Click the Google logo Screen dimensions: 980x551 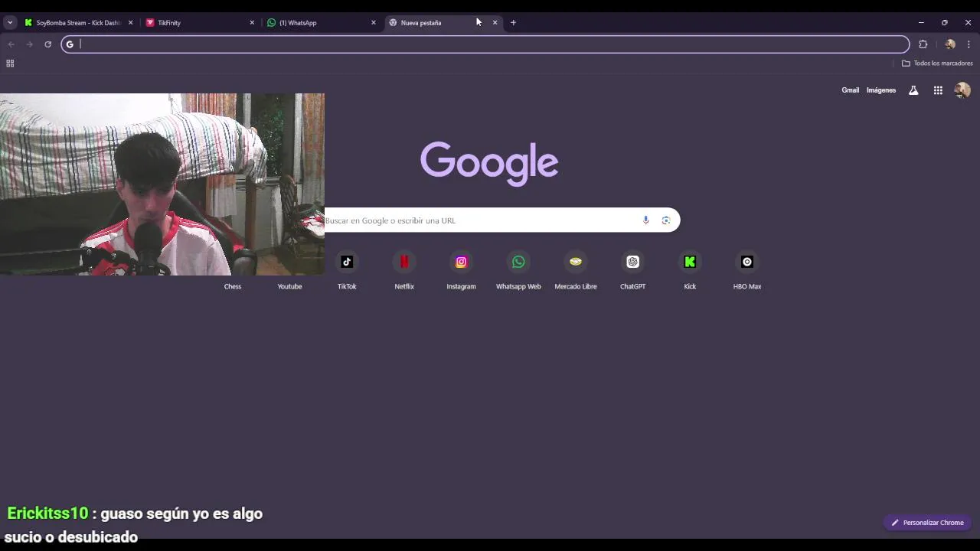coord(489,162)
